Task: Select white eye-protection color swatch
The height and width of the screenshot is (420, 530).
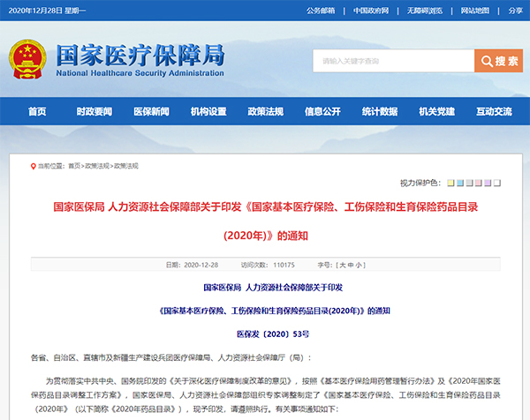Action: tap(497, 183)
